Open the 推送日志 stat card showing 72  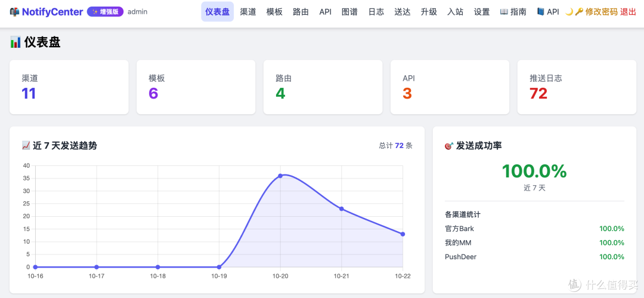coord(577,87)
